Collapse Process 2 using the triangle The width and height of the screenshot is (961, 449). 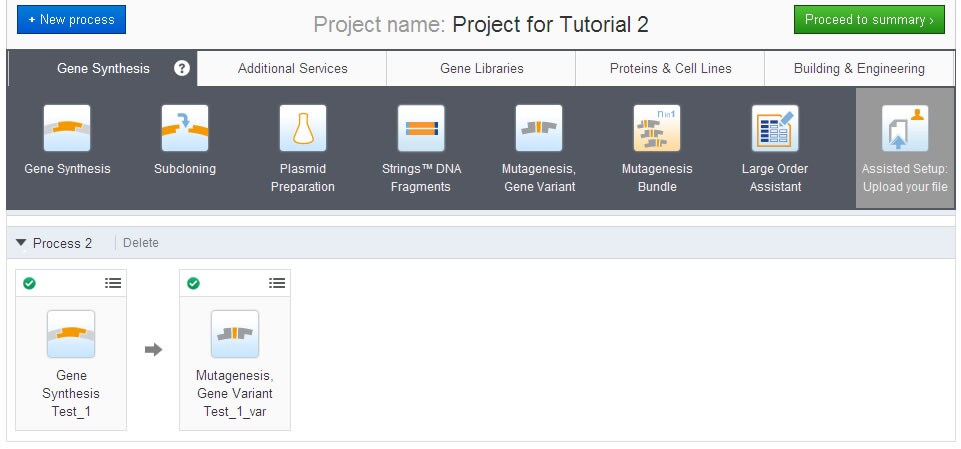click(21, 243)
